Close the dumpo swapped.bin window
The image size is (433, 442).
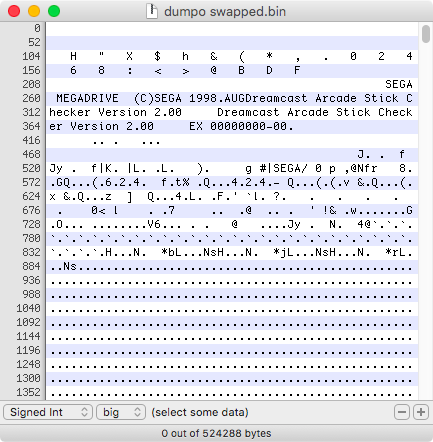tap(14, 11)
